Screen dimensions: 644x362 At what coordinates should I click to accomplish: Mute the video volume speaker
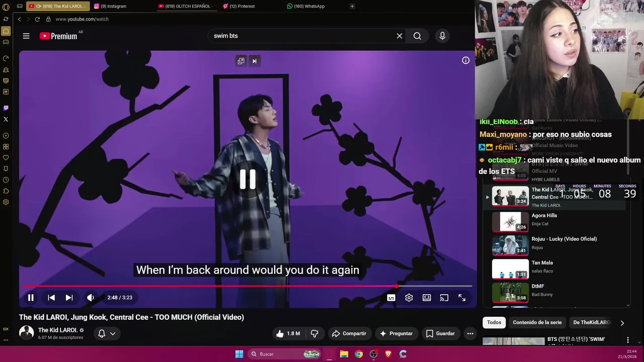pos(91,298)
